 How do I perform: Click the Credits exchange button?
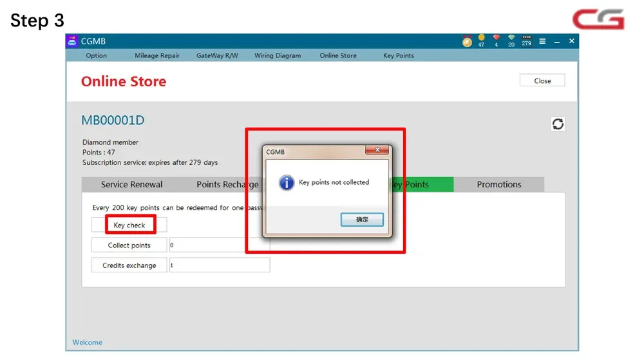pos(129,265)
